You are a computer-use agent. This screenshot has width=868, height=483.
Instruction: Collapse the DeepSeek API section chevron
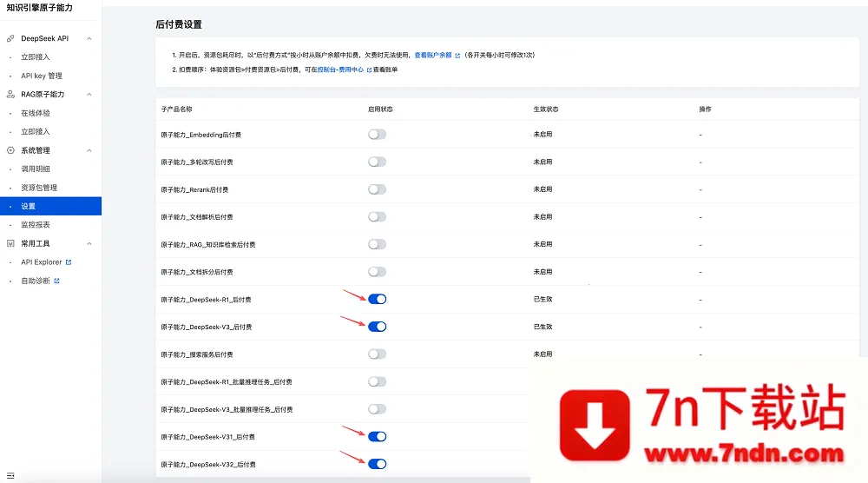pos(89,38)
